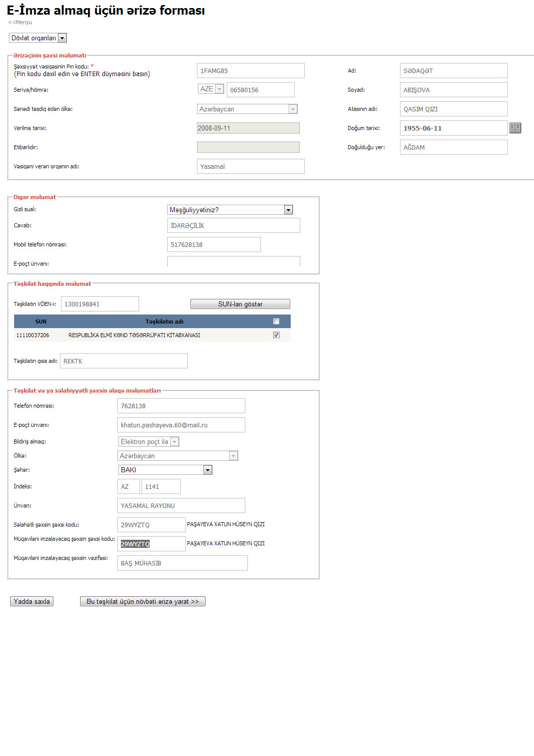Go back via the <<Menyu link
Viewport: 534px width, 756px height.
[x=20, y=22]
